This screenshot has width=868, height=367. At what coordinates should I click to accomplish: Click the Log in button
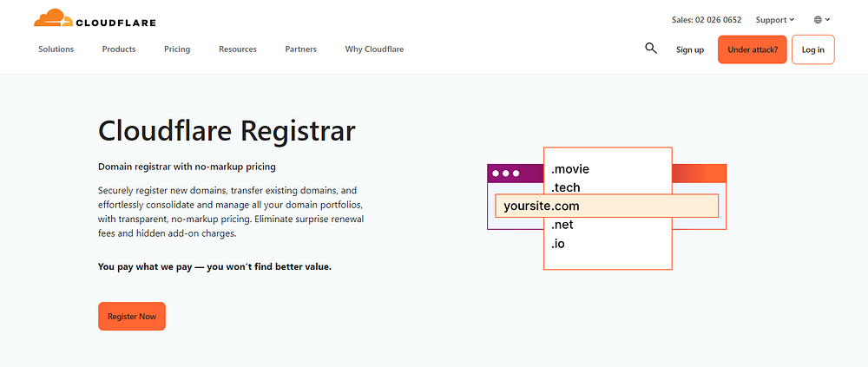[812, 50]
